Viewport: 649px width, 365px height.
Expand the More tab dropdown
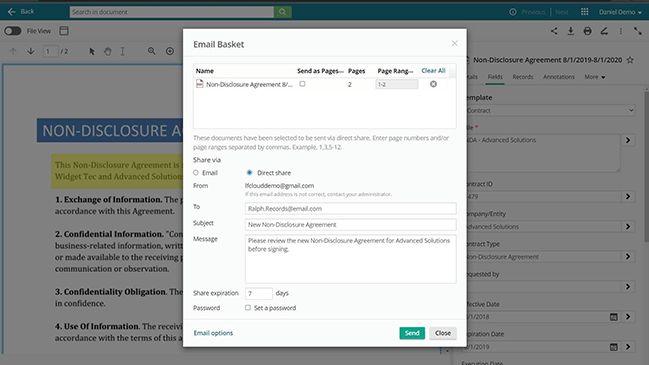point(595,77)
